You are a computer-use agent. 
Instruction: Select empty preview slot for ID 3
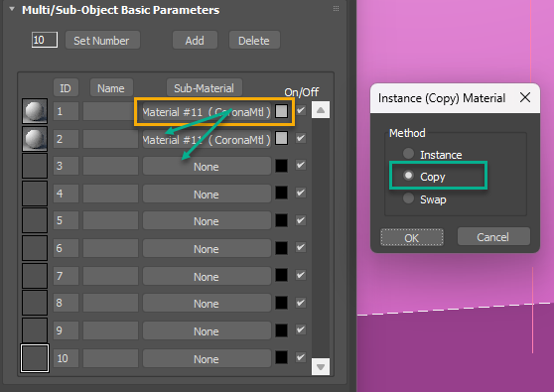(35, 166)
